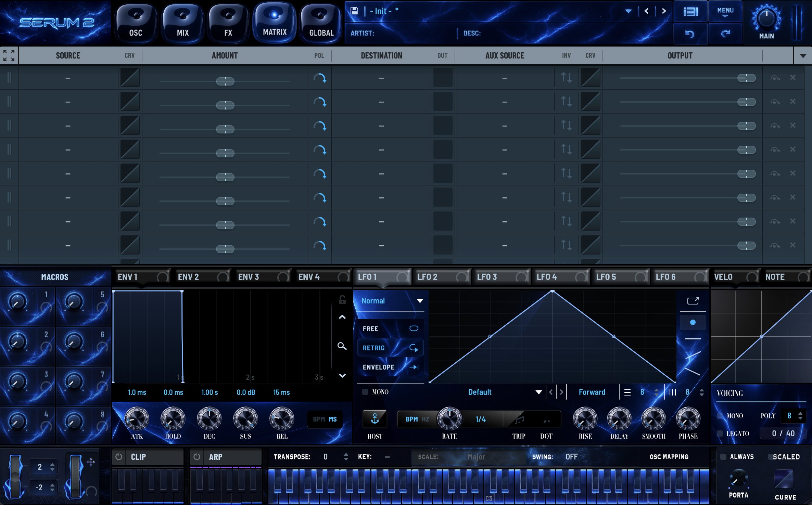Click the envelope lock icon
Image resolution: width=812 pixels, height=505 pixels.
click(x=342, y=300)
